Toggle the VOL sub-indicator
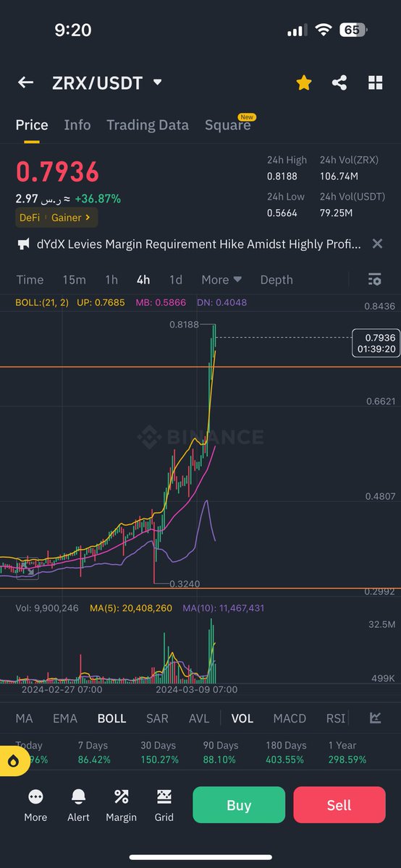401x868 pixels. pyautogui.click(x=242, y=718)
